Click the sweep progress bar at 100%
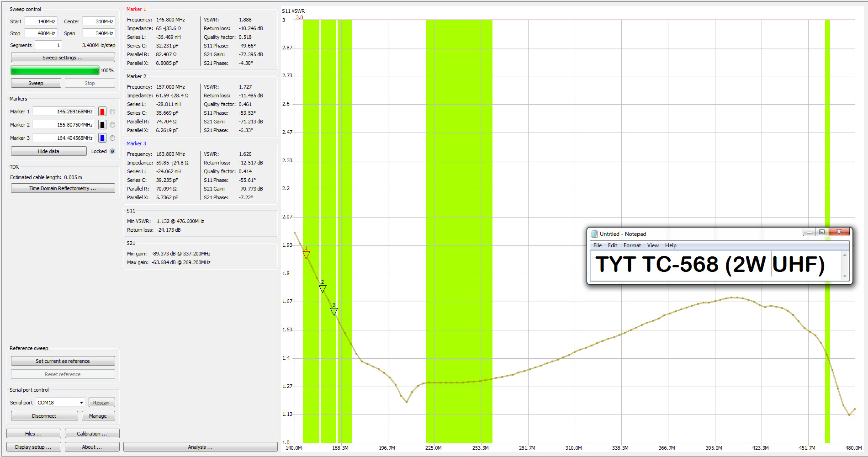Screen dimensions: 868x457 coord(55,70)
